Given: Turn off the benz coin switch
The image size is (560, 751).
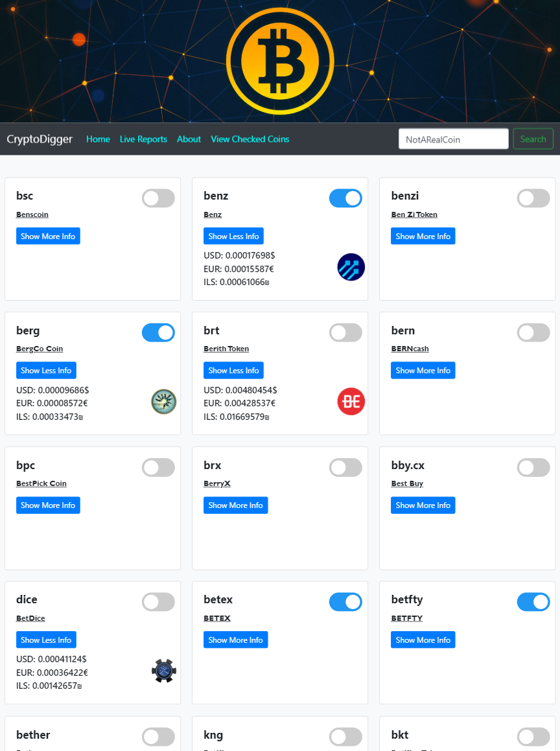Looking at the screenshot, I should coord(345,198).
